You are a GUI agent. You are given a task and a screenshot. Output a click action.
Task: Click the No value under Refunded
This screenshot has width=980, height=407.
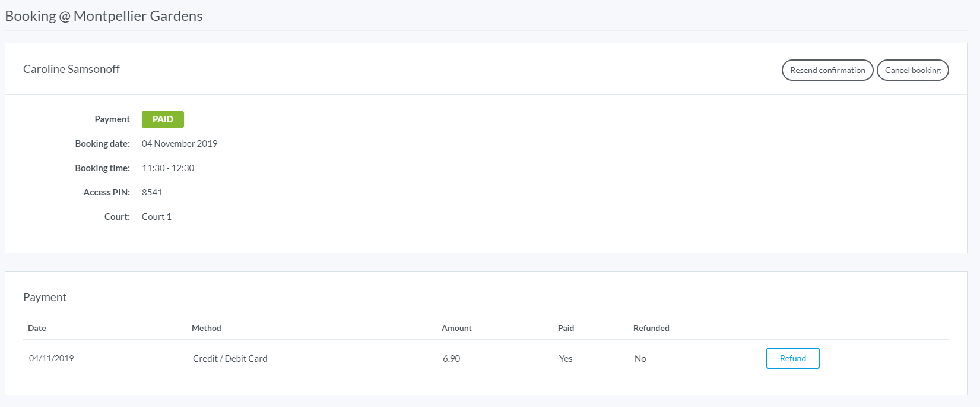(640, 359)
